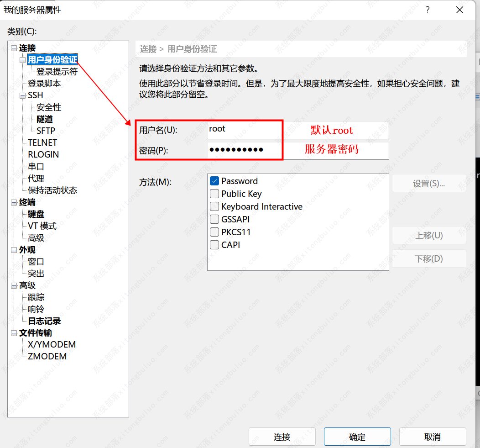Select 用户身份验证 in the category tree

tap(52, 60)
